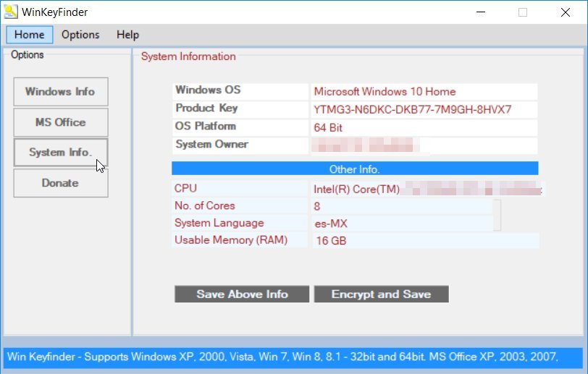Click the number of cores value 8

tap(402, 206)
